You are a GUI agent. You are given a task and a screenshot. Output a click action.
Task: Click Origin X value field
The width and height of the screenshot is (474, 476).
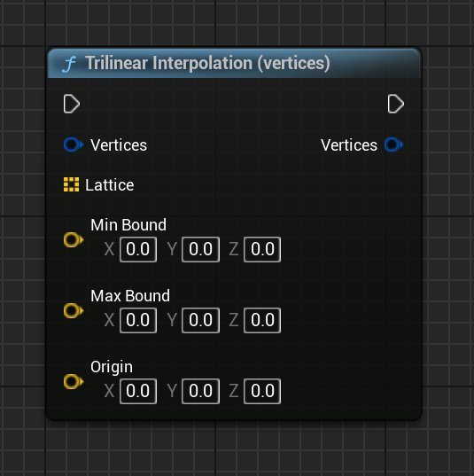point(138,391)
